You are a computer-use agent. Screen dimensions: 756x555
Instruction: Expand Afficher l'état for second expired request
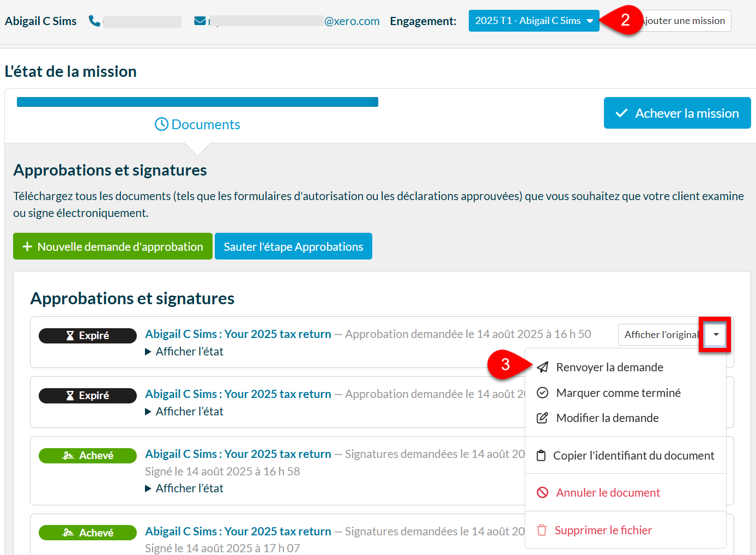184,412
